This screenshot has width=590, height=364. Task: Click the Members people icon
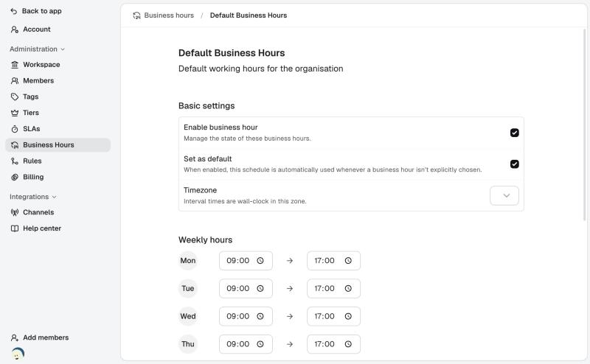(x=15, y=81)
